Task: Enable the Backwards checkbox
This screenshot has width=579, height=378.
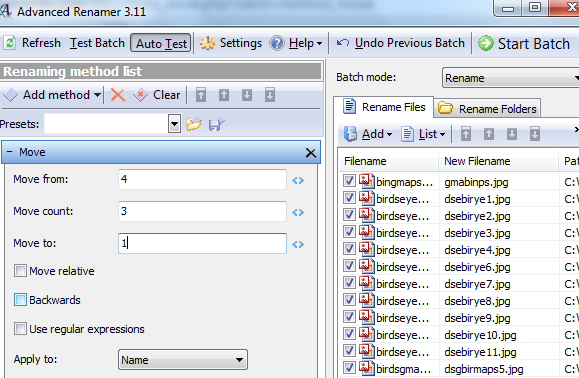Action: pyautogui.click(x=20, y=299)
